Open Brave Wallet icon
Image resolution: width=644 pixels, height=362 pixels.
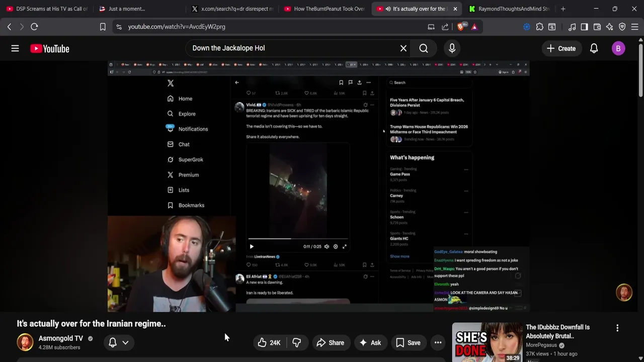coord(597,27)
